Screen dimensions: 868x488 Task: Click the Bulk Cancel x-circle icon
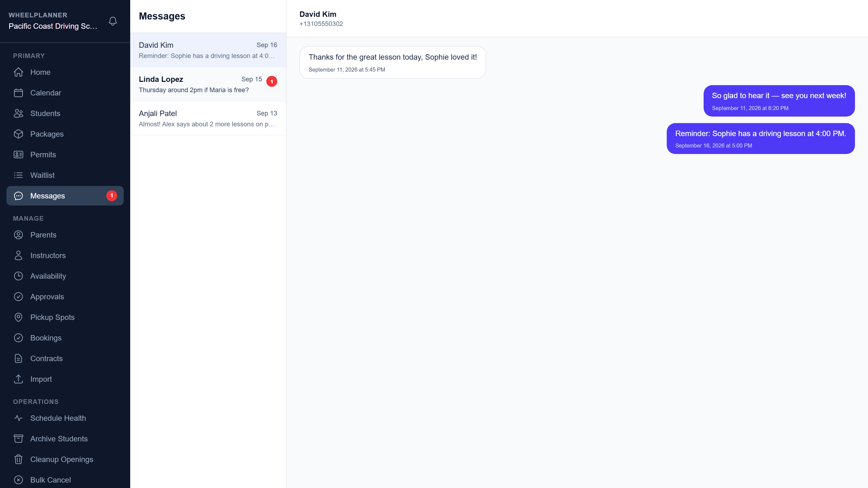tap(18, 480)
